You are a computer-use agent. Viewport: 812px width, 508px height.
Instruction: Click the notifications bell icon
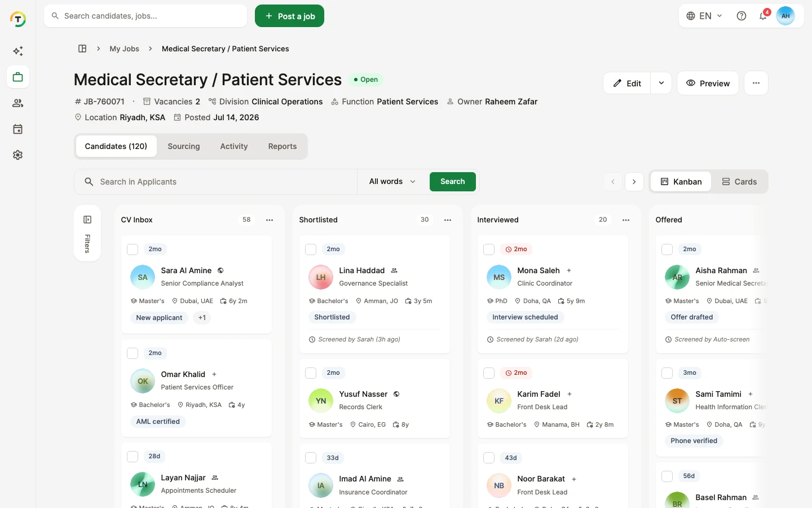[763, 16]
